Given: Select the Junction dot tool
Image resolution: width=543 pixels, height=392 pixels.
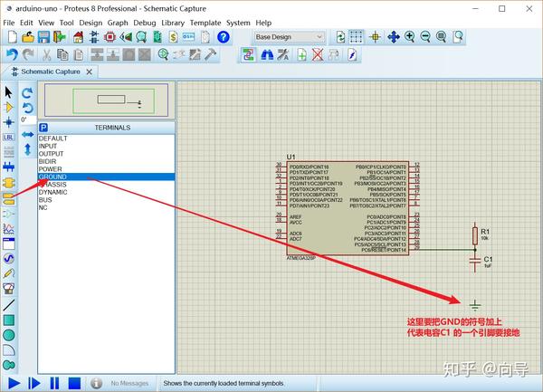Looking at the screenshot, I should click(x=9, y=122).
